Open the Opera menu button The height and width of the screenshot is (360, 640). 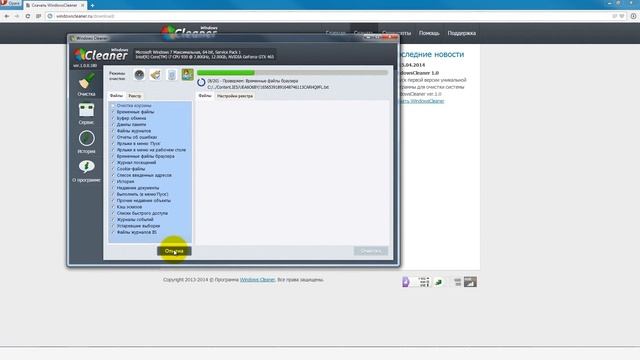coord(10,4)
